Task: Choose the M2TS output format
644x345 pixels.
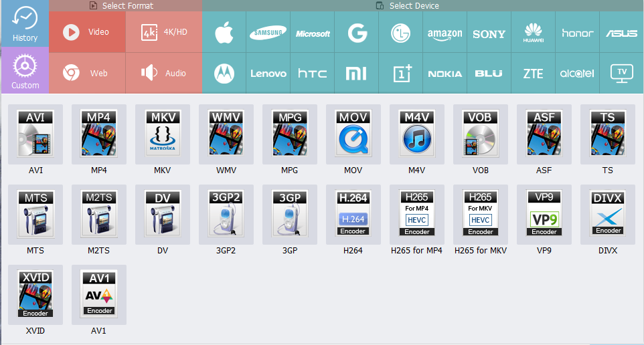Action: (x=99, y=215)
